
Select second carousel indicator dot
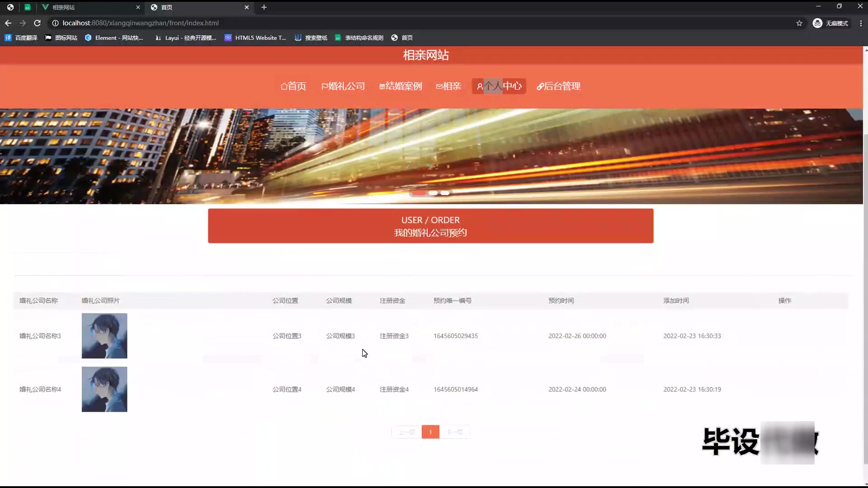point(433,193)
